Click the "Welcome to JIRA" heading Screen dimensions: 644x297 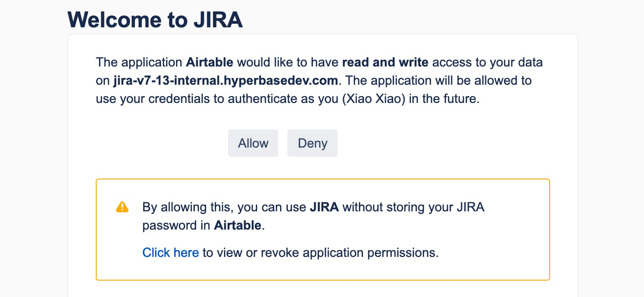pyautogui.click(x=155, y=20)
